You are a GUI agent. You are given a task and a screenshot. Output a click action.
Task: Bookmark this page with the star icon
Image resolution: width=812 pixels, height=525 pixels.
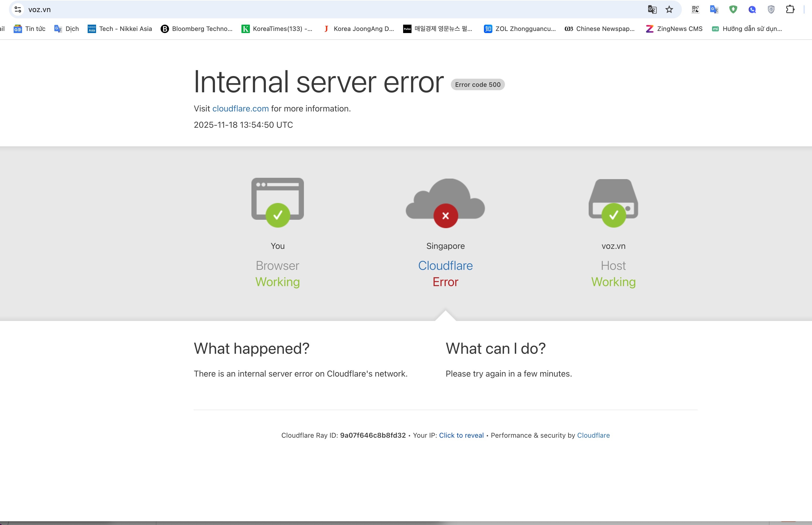(x=669, y=9)
